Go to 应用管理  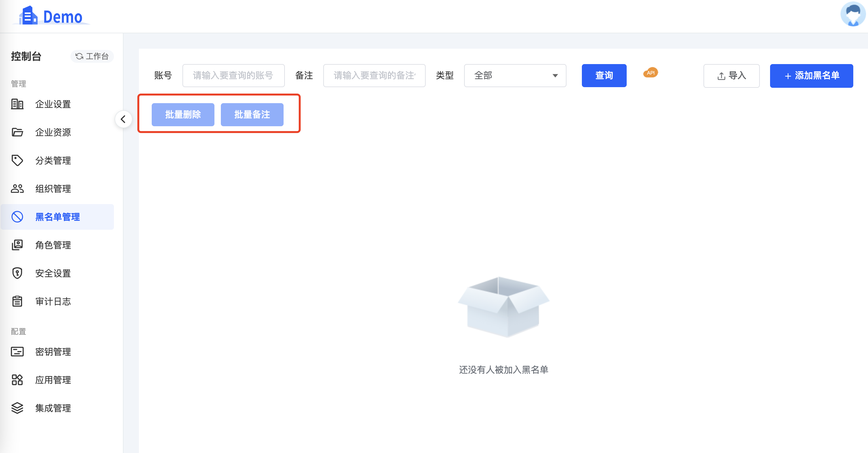pyautogui.click(x=57, y=380)
